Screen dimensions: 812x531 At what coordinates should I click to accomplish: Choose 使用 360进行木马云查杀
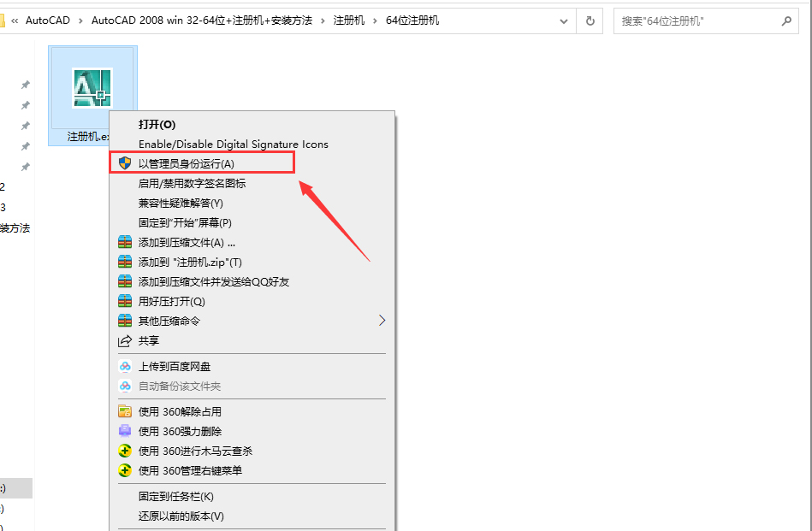[x=195, y=451]
